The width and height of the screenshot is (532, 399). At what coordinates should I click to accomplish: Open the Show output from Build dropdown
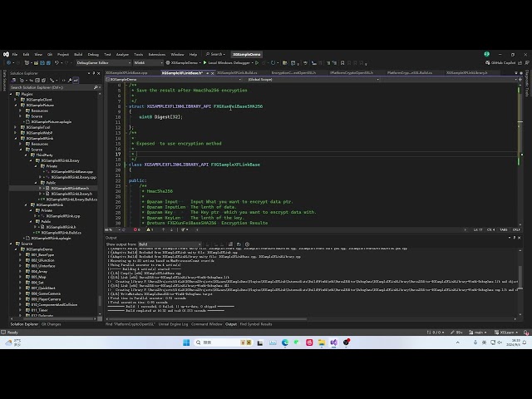click(x=170, y=244)
